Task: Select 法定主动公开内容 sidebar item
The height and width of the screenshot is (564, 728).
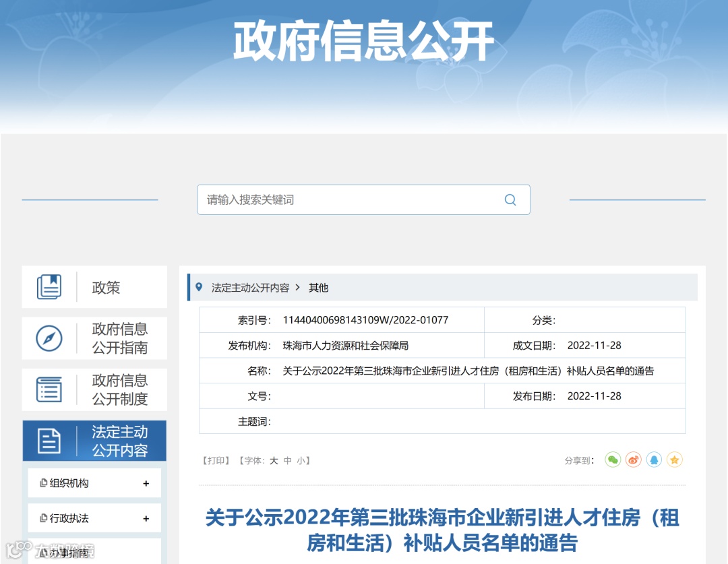Action: click(94, 441)
